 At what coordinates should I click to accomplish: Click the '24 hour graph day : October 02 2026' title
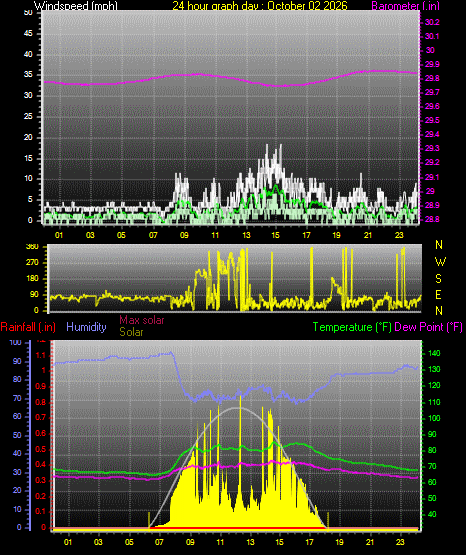(260, 5)
